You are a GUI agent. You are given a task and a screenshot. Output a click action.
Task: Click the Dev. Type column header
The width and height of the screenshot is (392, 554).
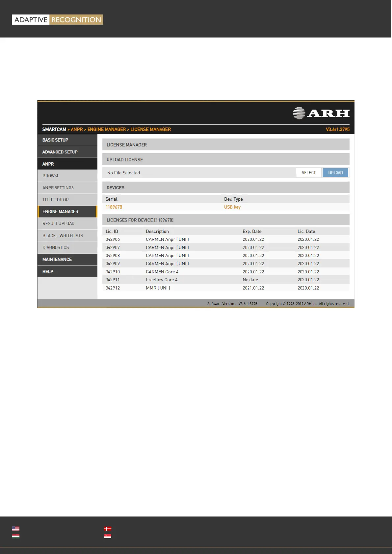(233, 199)
